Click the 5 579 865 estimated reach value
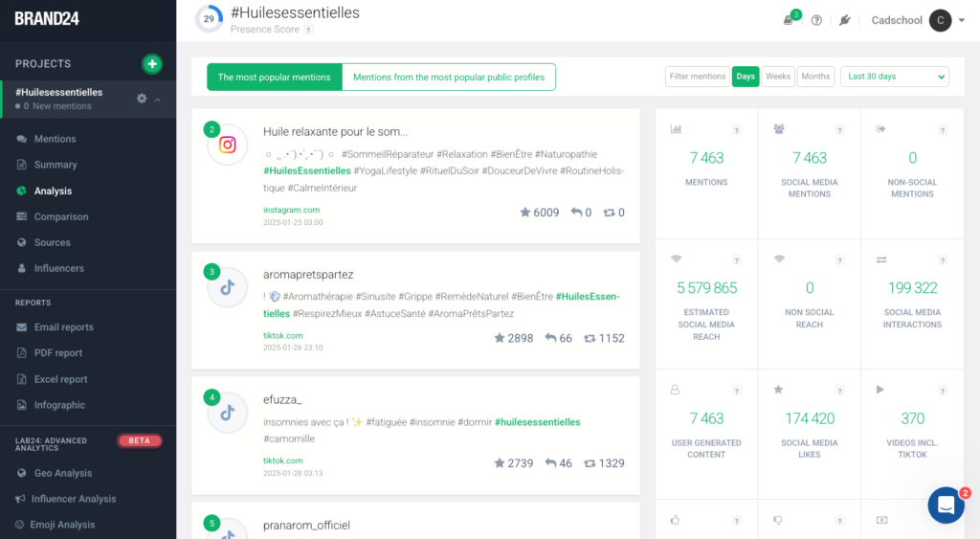 (706, 288)
